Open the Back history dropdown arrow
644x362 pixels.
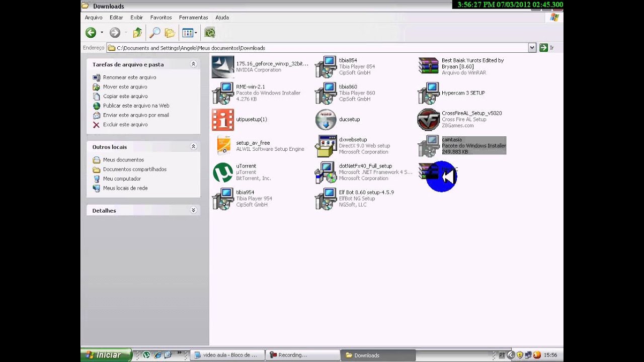[102, 33]
